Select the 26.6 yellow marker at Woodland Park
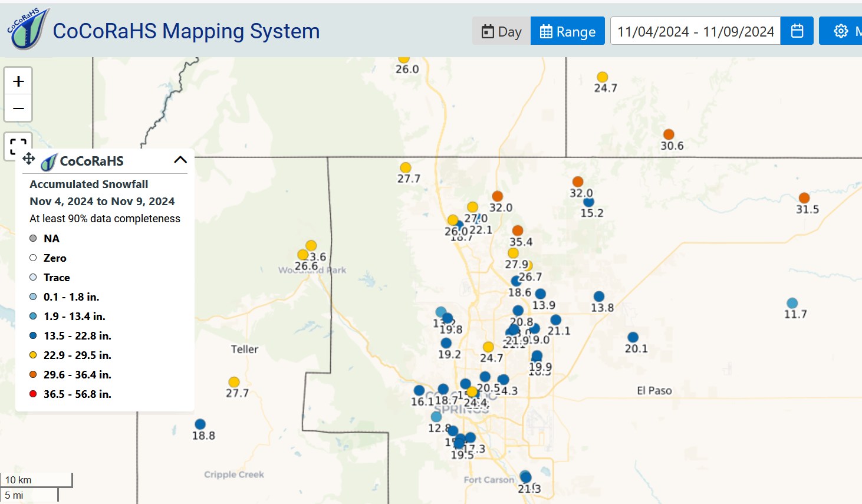The width and height of the screenshot is (862, 504). 303,255
